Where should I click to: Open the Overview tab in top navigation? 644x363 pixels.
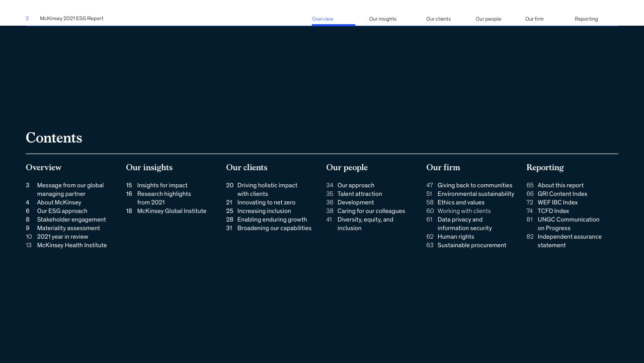[x=323, y=19]
